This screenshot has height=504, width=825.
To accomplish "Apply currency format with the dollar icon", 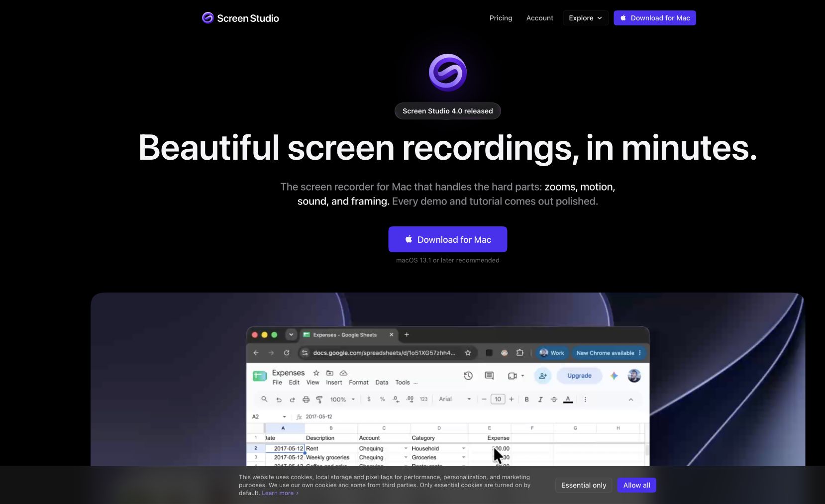I will [369, 399].
